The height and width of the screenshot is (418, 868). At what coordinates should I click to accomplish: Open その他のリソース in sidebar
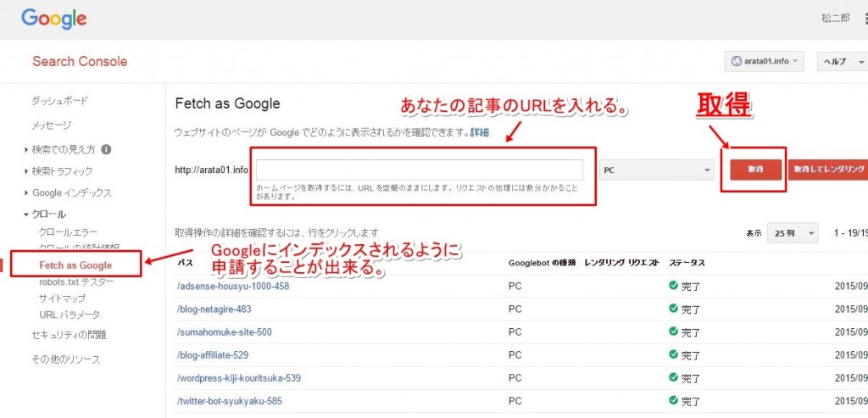pyautogui.click(x=66, y=359)
